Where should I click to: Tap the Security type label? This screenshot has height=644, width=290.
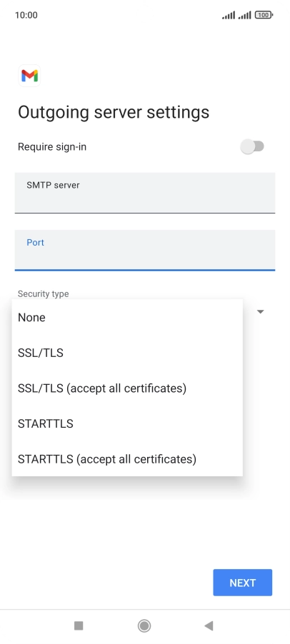point(43,293)
